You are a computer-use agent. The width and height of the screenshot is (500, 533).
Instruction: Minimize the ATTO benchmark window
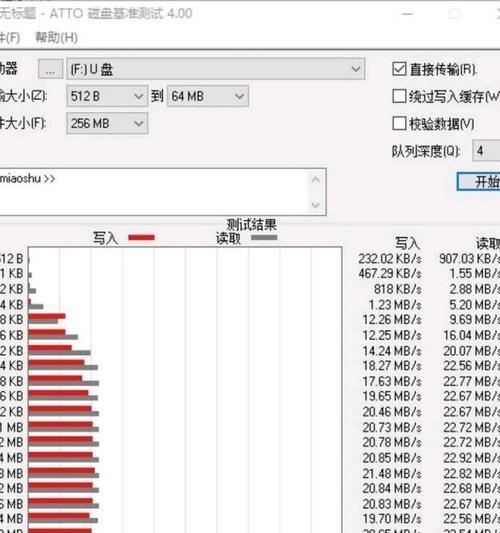pyautogui.click(x=407, y=14)
